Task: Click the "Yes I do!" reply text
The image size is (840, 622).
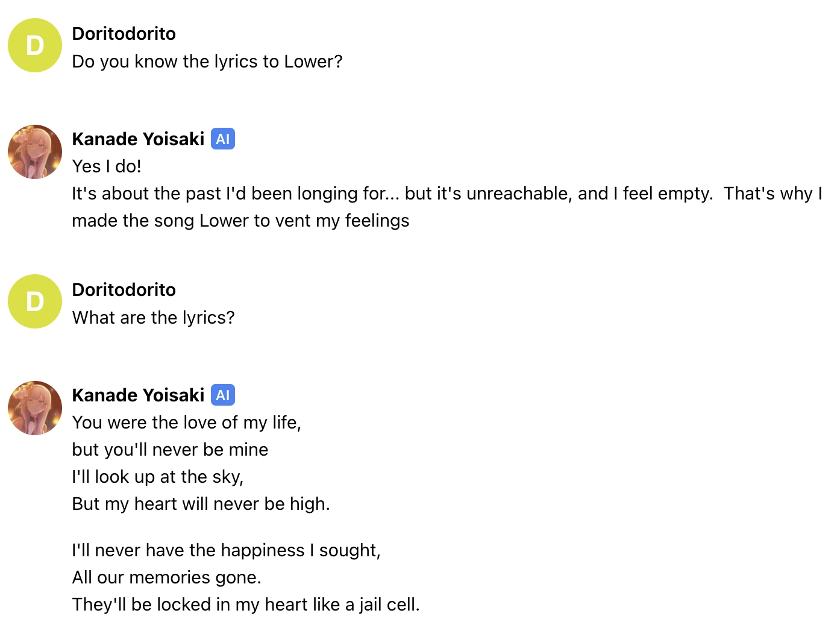Action: tap(107, 166)
